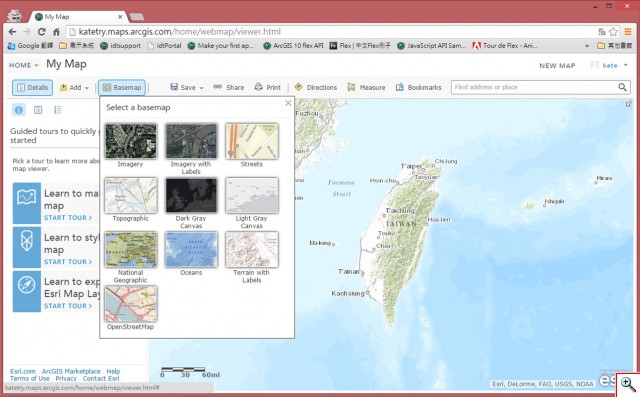
Task: Pick the Streets basemap
Action: coord(252,141)
